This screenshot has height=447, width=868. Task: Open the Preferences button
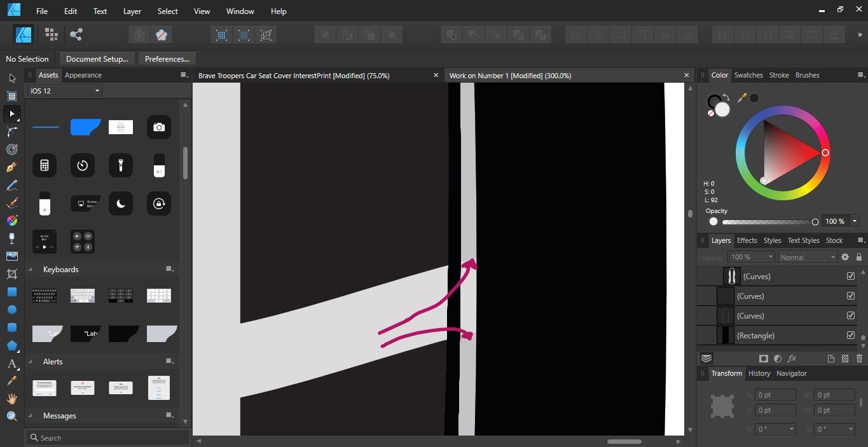167,59
